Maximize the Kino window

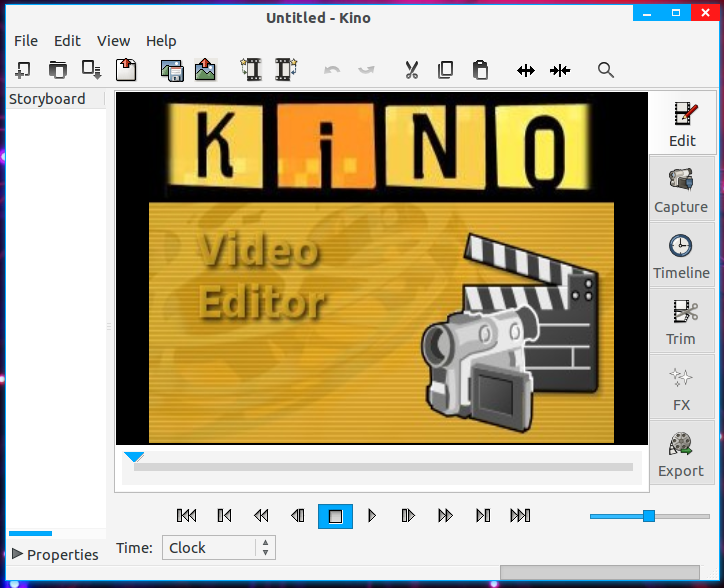(676, 13)
